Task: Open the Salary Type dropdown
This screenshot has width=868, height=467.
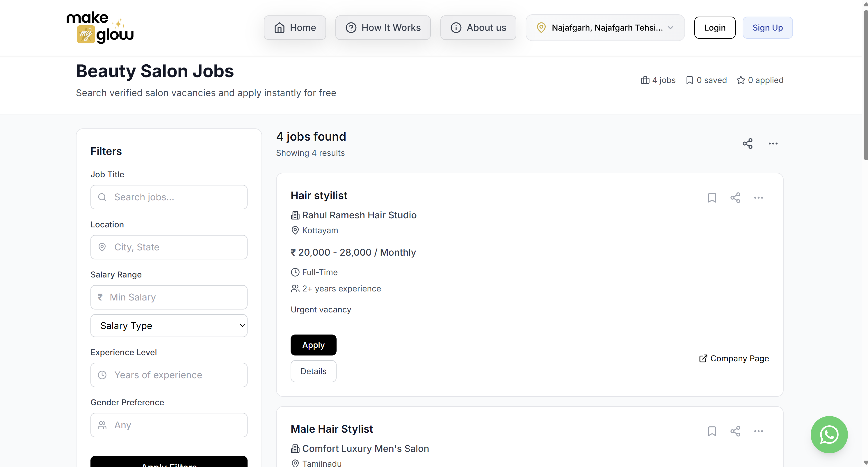Action: pos(169,326)
